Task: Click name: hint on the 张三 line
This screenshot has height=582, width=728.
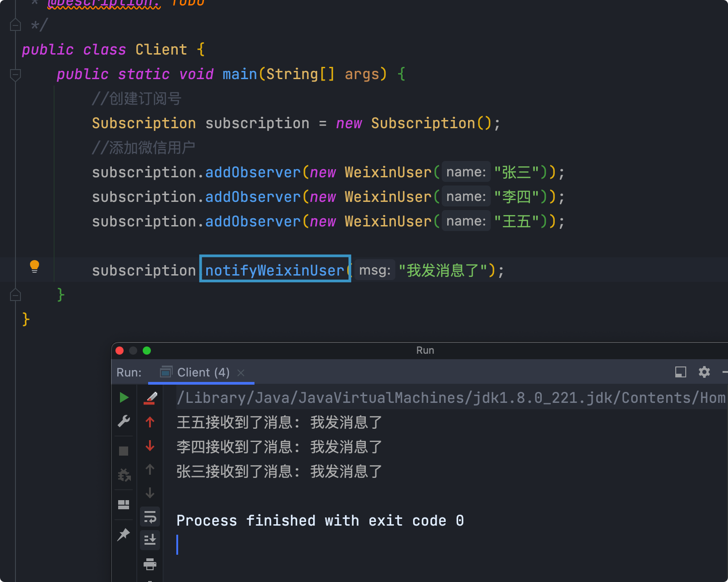Action: point(466,172)
